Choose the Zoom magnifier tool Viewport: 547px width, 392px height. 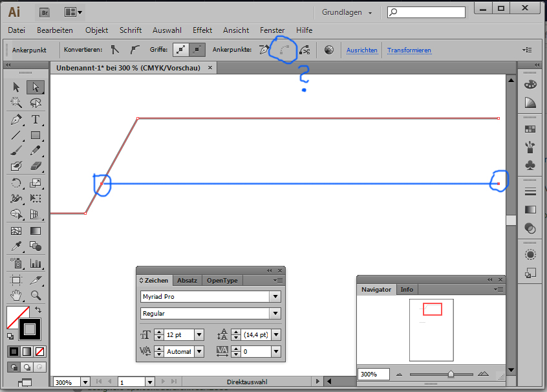(x=36, y=295)
